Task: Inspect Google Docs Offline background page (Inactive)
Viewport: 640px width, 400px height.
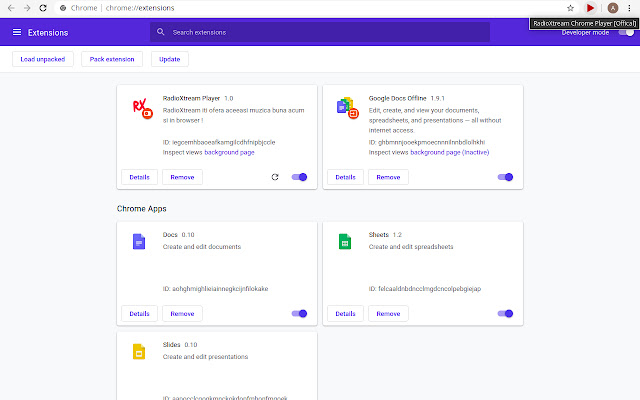Action: tap(449, 152)
